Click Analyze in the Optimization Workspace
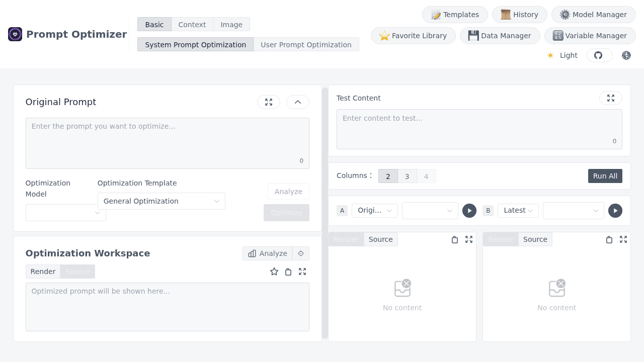Viewport: 644px width, 362px height. [x=268, y=253]
